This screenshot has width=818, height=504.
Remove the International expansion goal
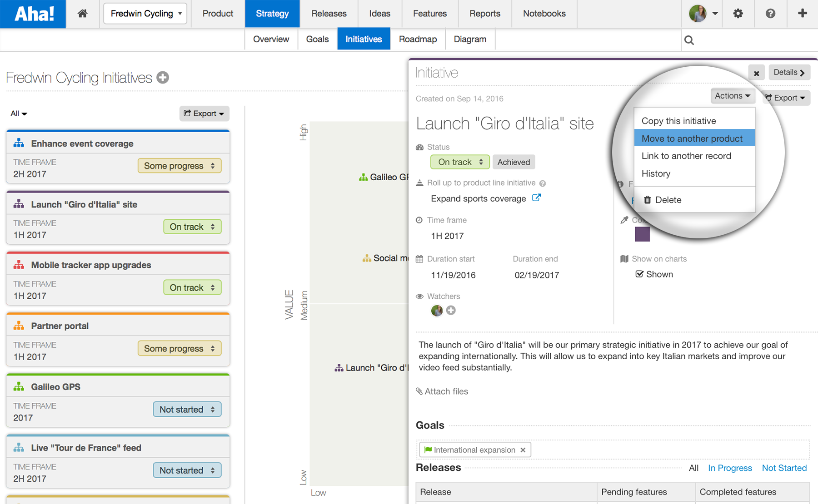523,450
